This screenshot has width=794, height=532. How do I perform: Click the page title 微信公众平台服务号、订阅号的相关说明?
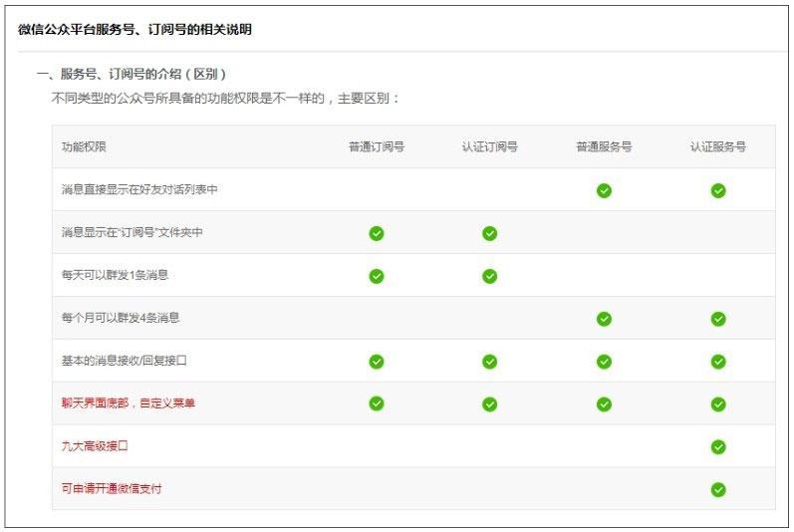(x=134, y=29)
